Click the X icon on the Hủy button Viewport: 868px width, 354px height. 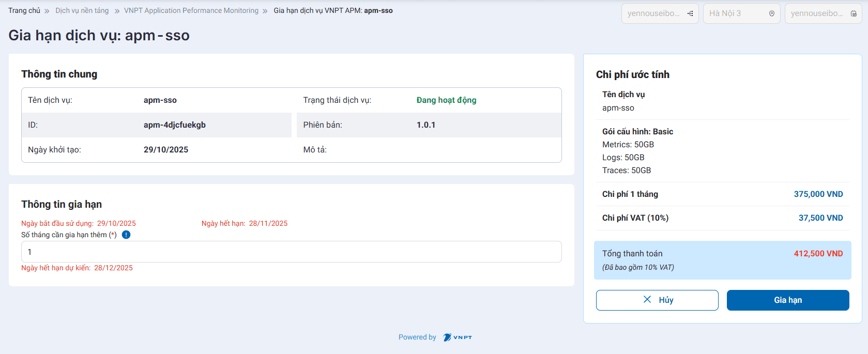click(647, 300)
